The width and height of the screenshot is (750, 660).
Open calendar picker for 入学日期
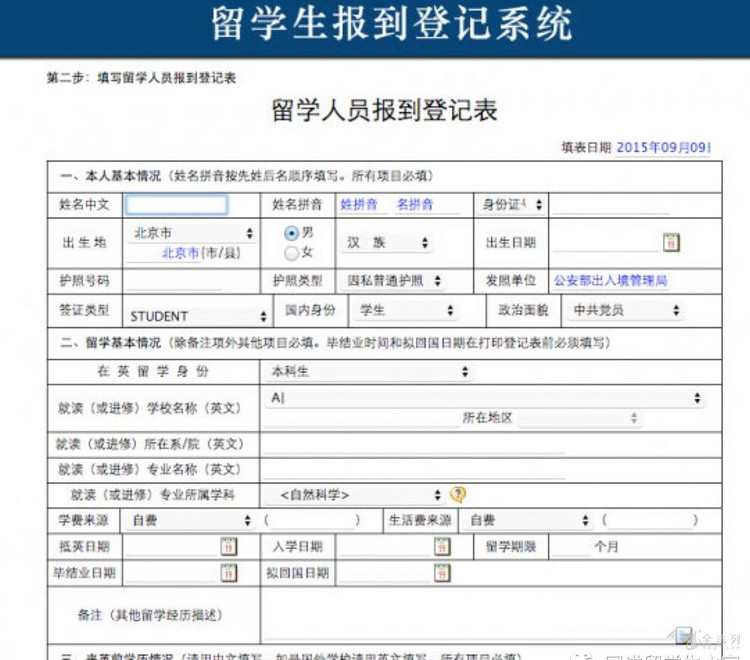click(442, 546)
